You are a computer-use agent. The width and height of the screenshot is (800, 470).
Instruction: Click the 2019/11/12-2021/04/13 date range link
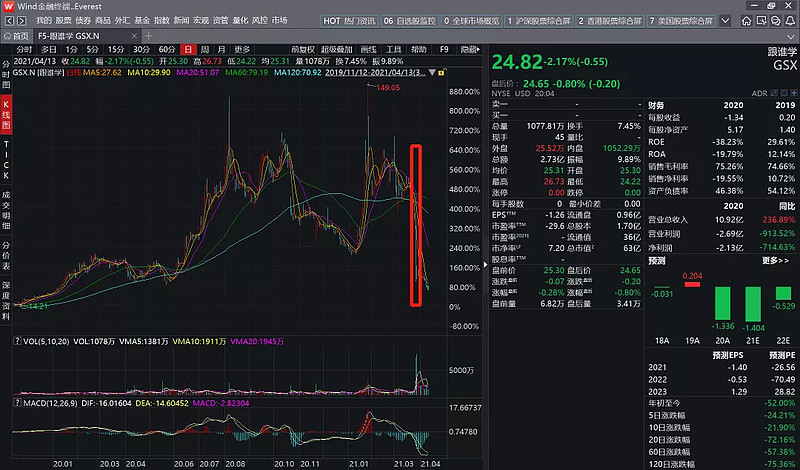(374, 72)
